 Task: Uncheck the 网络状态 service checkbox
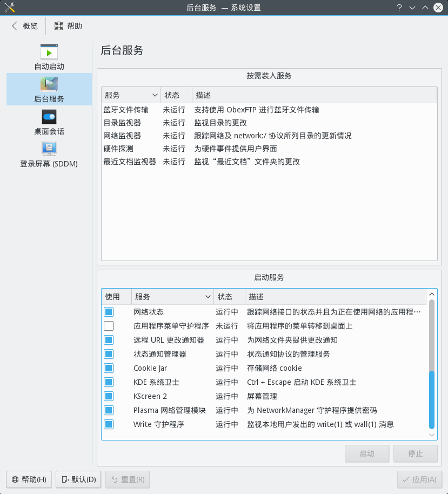109,312
